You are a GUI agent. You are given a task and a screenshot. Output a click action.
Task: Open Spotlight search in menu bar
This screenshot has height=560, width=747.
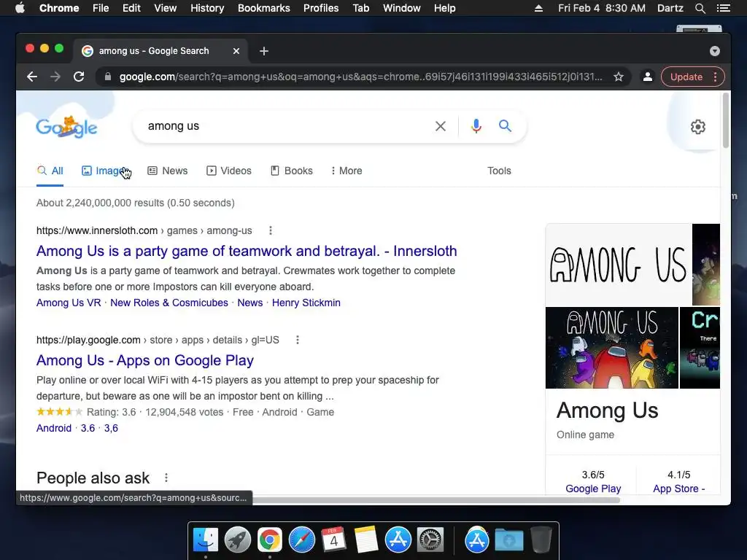click(700, 8)
